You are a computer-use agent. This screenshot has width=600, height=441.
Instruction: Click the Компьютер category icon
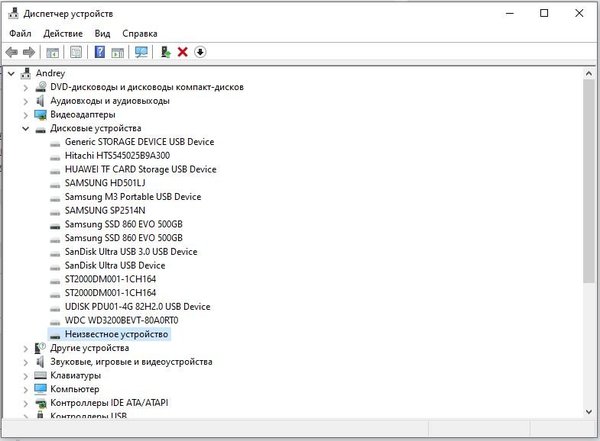(40, 389)
